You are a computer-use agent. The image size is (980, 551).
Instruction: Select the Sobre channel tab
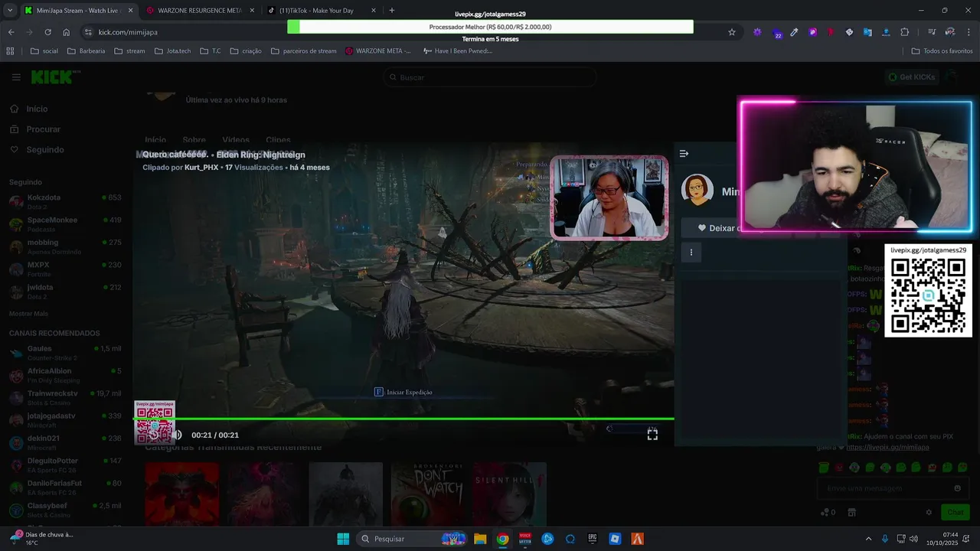coord(194,140)
